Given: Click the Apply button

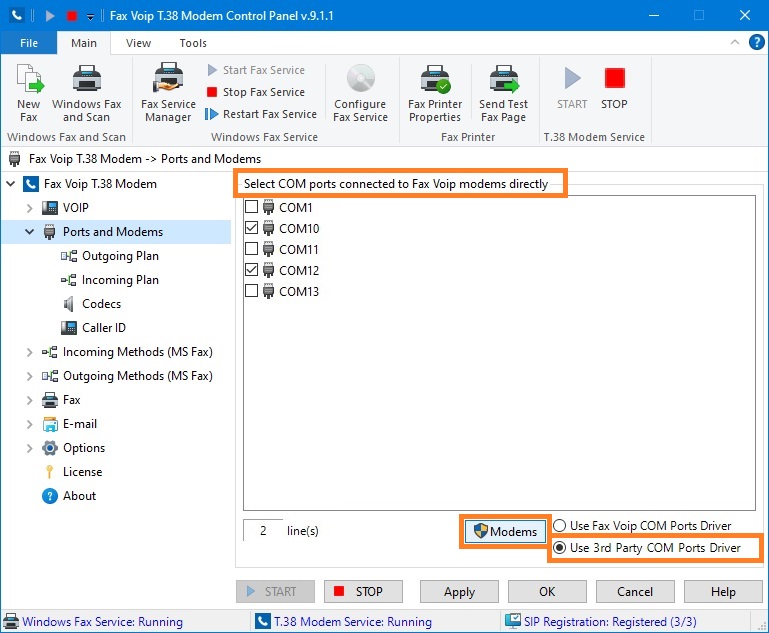Looking at the screenshot, I should pyautogui.click(x=460, y=592).
